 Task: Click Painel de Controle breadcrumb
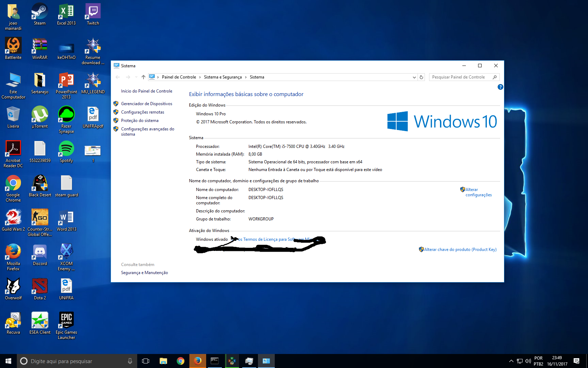coord(179,77)
